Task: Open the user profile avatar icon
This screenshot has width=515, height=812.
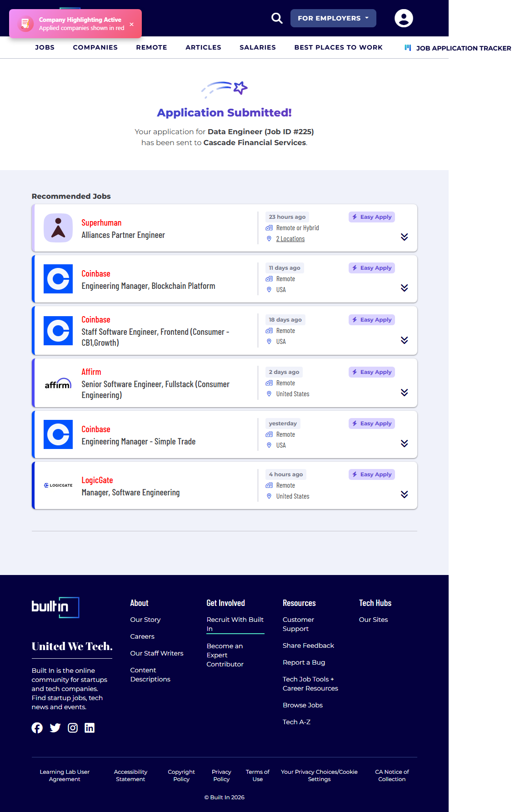Action: coord(403,18)
